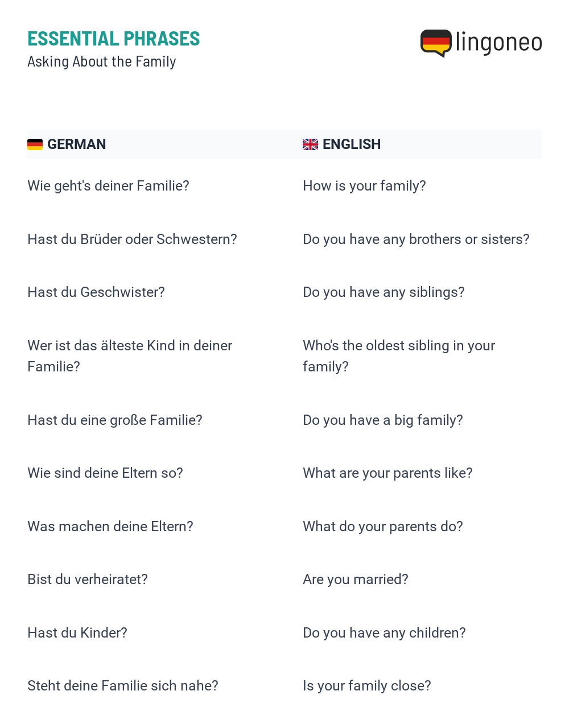Click translation Do you have any children?
569x728 pixels.
tap(384, 633)
